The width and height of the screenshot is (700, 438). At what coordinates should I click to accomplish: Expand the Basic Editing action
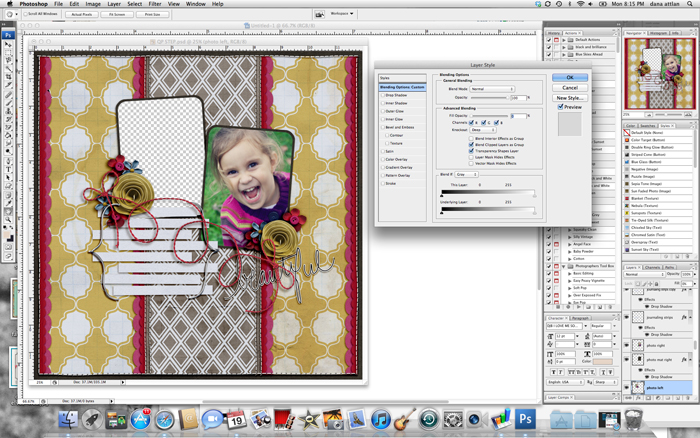pos(570,273)
